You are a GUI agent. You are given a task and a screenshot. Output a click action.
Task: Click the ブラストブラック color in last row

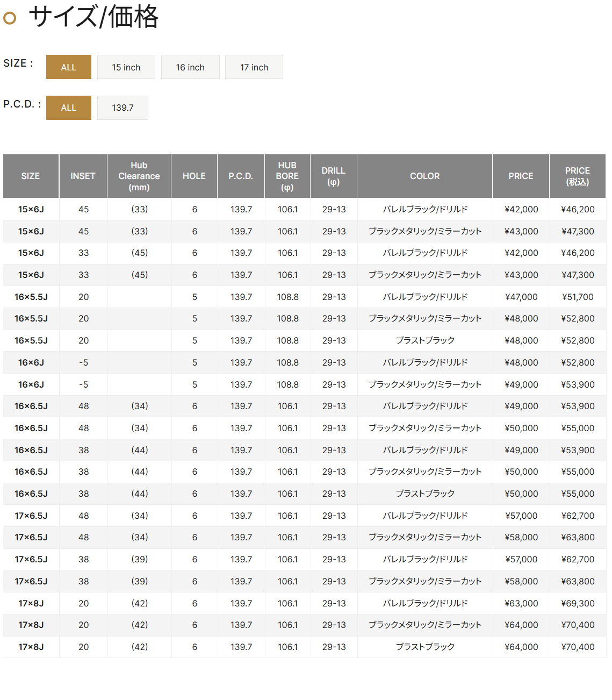click(x=424, y=647)
